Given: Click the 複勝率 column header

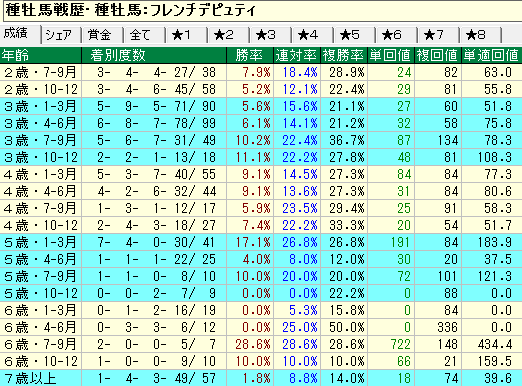Looking at the screenshot, I should pyautogui.click(x=344, y=55).
